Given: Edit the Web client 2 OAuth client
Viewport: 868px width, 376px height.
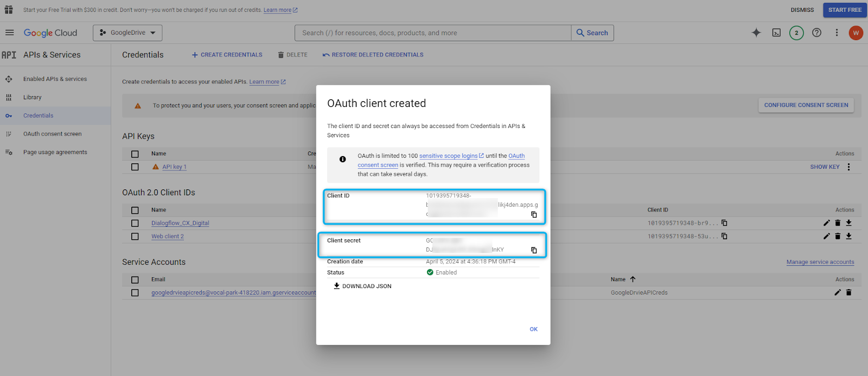Looking at the screenshot, I should (x=826, y=236).
